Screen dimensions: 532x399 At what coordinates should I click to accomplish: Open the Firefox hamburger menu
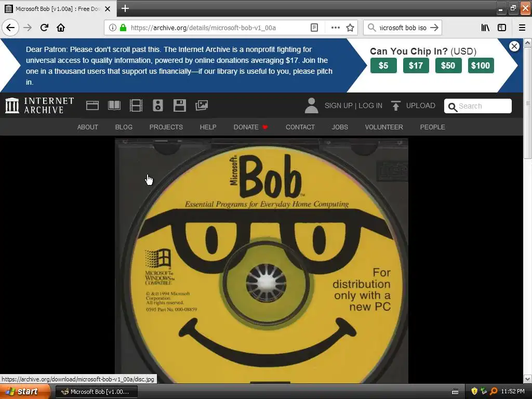522,28
